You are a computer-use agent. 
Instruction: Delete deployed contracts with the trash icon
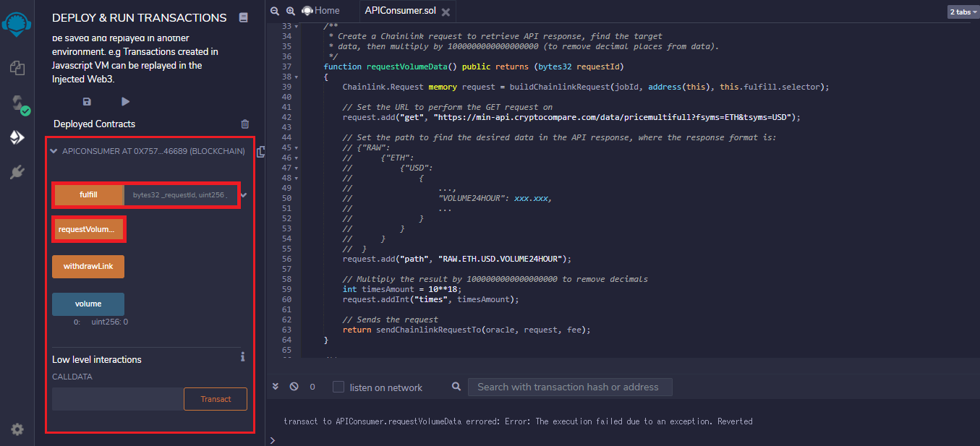point(244,124)
